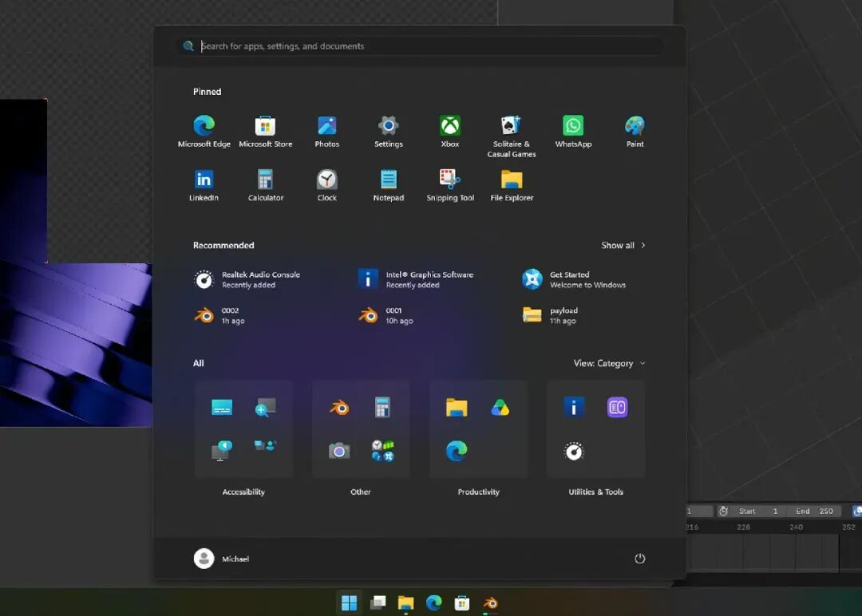
Task: Open Camera in the Other group
Action: pos(339,451)
